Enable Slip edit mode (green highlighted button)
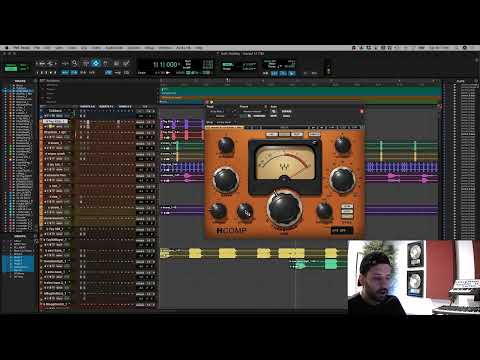Viewport: 480px width, 360px height. (11, 68)
